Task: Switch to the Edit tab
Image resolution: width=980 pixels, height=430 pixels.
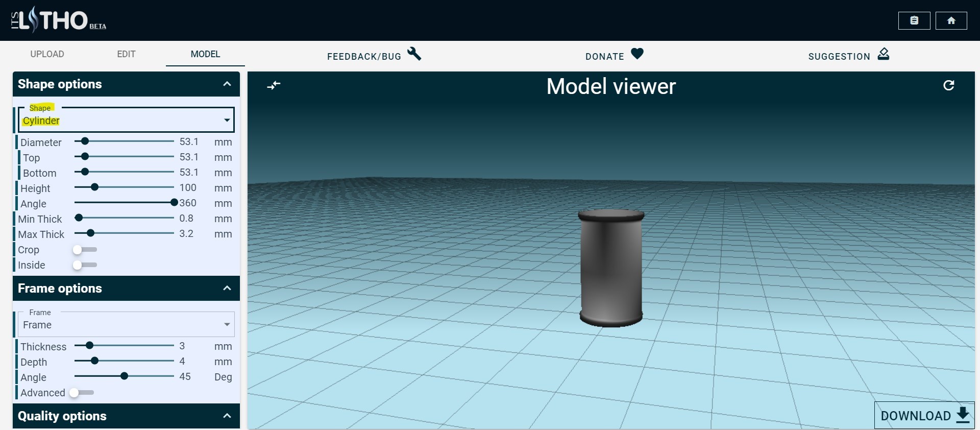Action: tap(126, 54)
